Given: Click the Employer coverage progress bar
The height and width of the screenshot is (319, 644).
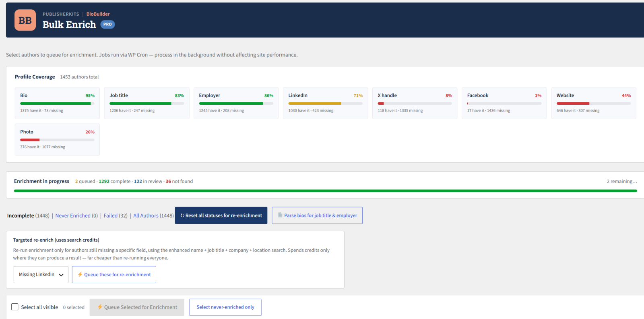Looking at the screenshot, I should (x=236, y=104).
